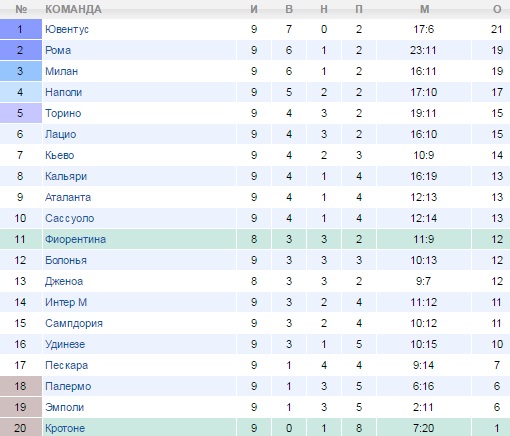Open the Интер М team link
The width and height of the screenshot is (510, 436).
66,302
